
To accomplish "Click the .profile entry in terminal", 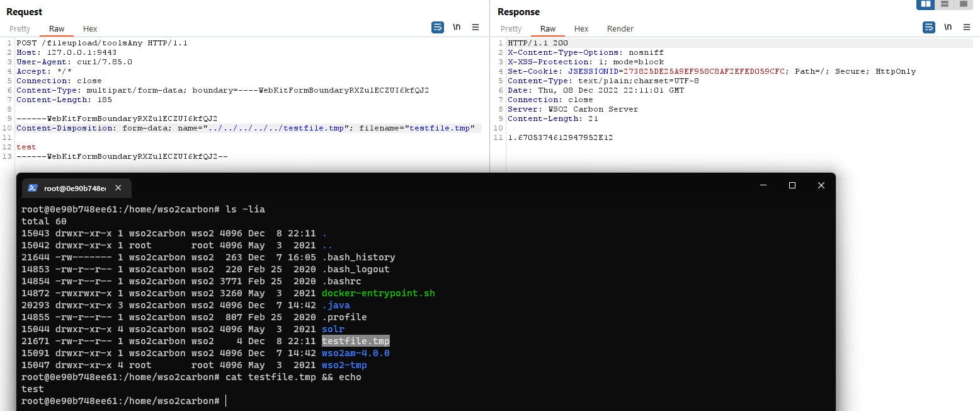I will [345, 317].
